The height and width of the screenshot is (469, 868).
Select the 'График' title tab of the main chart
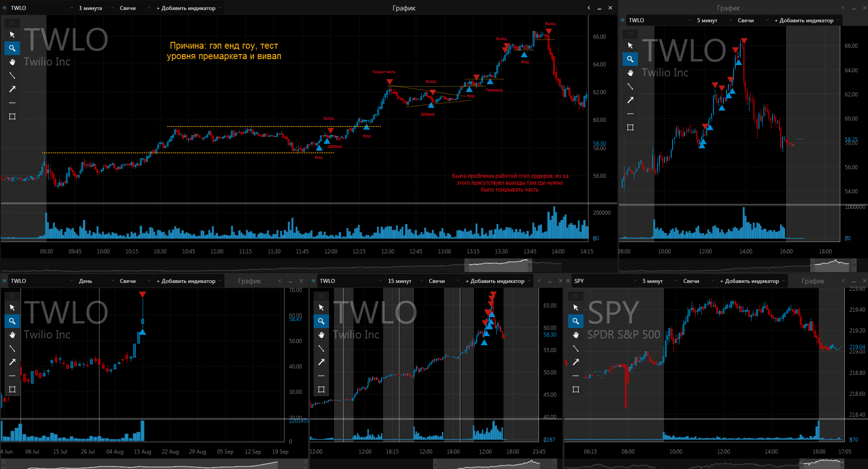[404, 8]
